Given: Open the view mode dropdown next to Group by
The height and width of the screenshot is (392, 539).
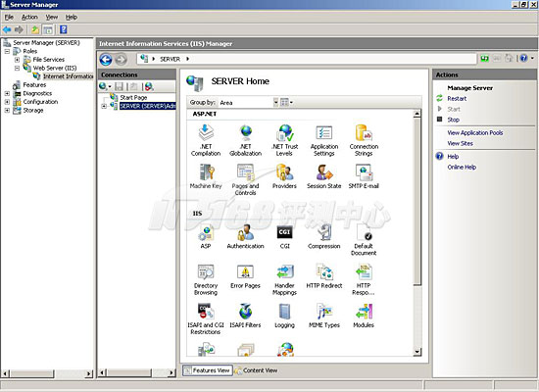Looking at the screenshot, I should click(287, 103).
